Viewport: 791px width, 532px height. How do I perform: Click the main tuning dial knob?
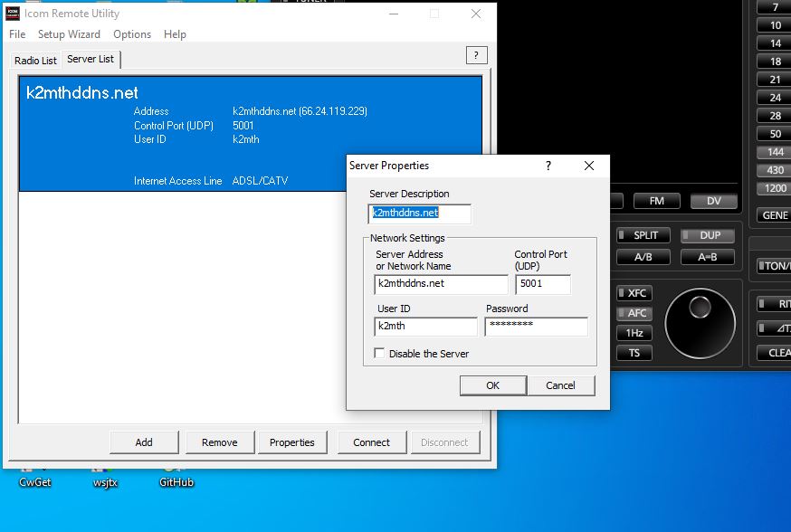click(700, 323)
